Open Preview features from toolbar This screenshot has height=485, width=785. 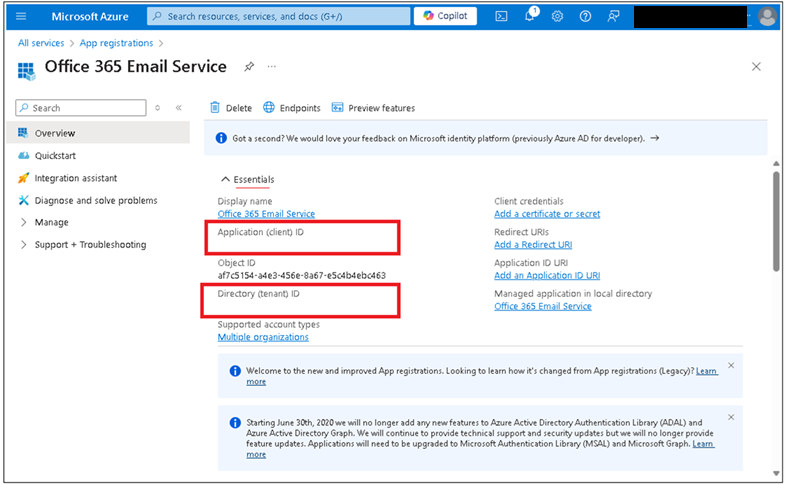(373, 108)
